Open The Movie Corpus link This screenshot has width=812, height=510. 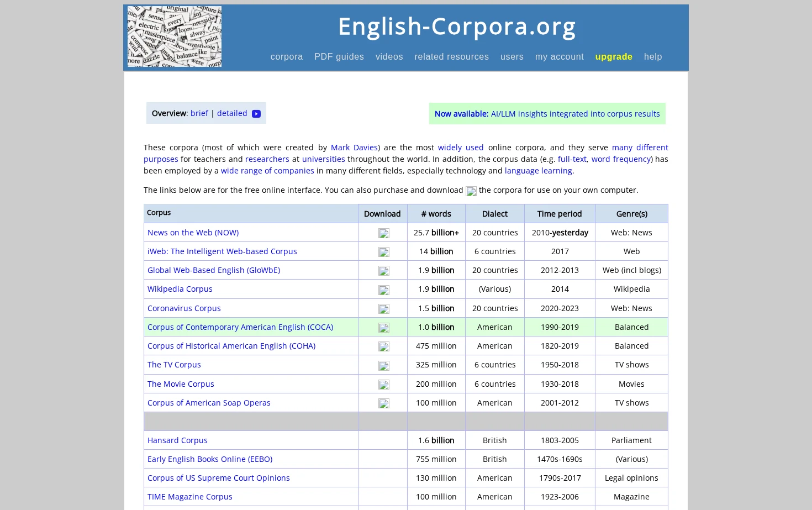[181, 384]
